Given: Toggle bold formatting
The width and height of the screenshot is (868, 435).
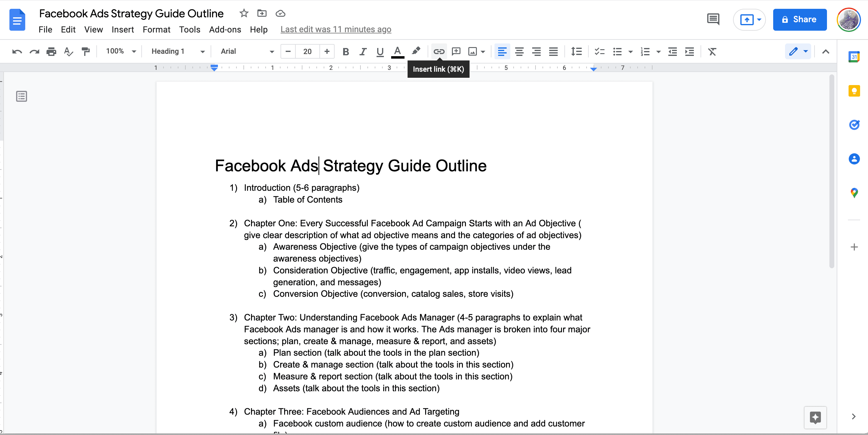Looking at the screenshot, I should point(346,52).
